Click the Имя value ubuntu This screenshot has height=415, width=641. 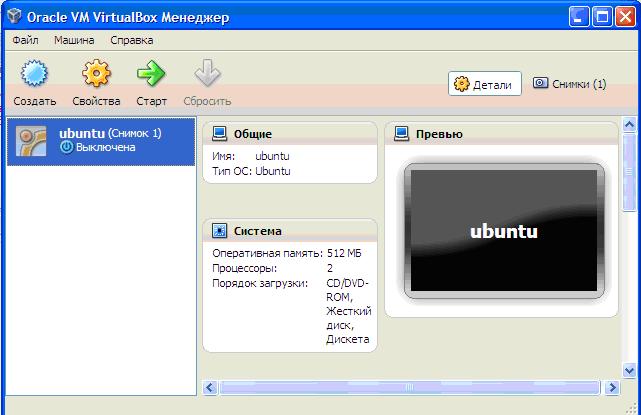click(272, 156)
